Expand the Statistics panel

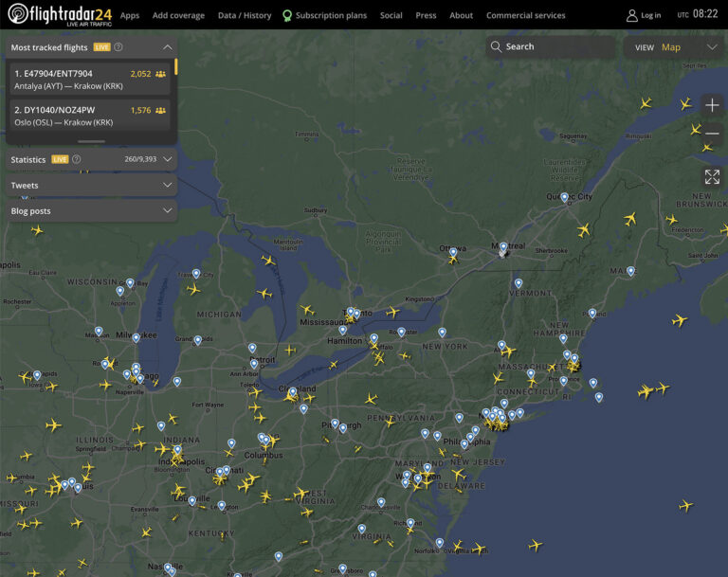[168, 159]
